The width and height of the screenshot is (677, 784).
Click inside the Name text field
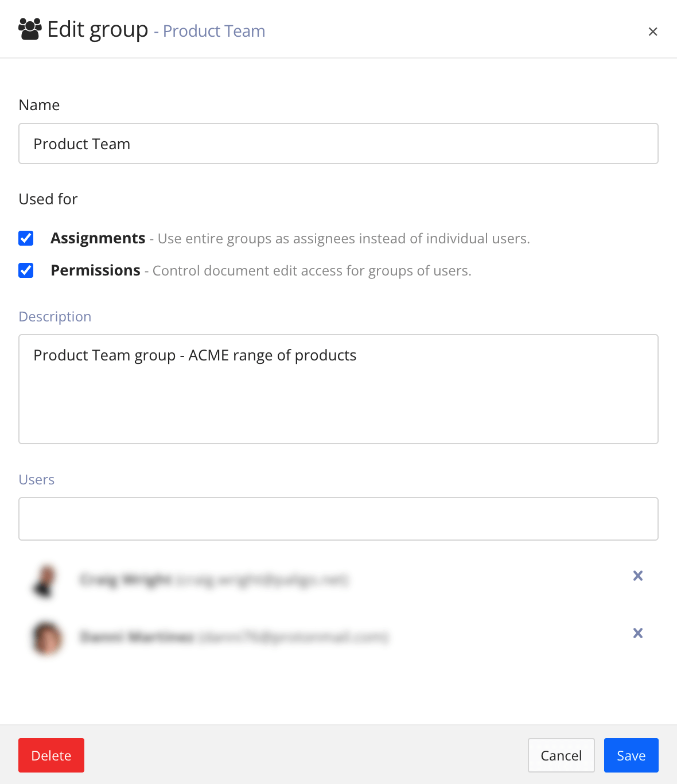click(x=338, y=143)
